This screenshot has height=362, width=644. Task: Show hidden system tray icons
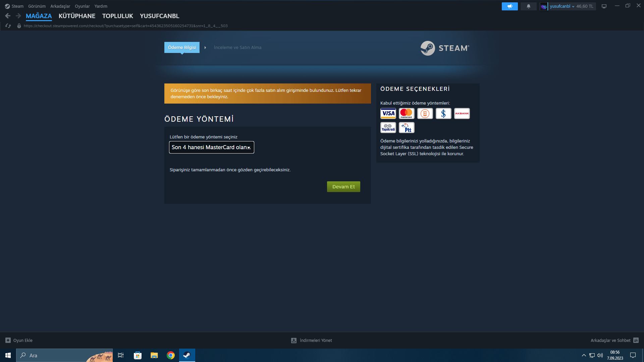[x=584, y=355]
